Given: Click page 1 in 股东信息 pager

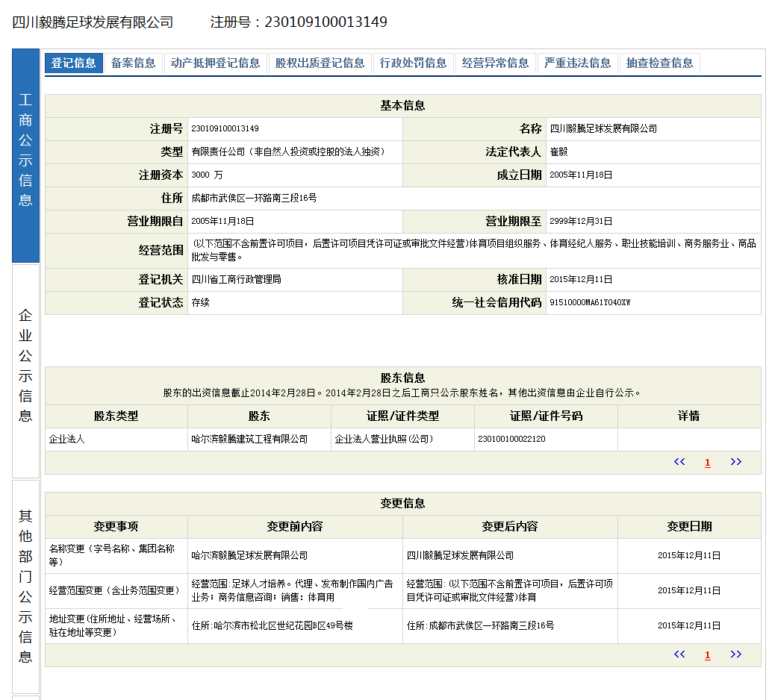Looking at the screenshot, I should click(708, 463).
